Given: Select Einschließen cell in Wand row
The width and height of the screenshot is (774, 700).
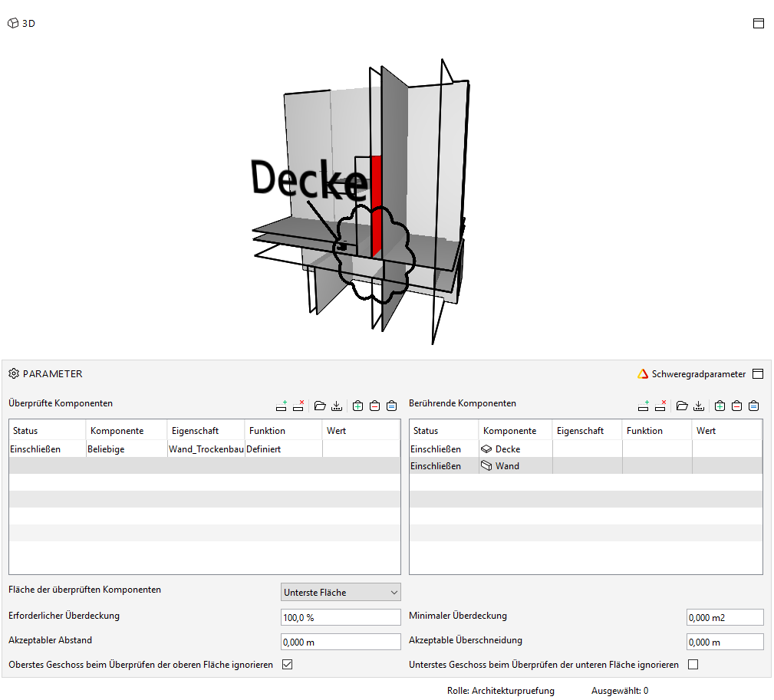Looking at the screenshot, I should point(444,465).
